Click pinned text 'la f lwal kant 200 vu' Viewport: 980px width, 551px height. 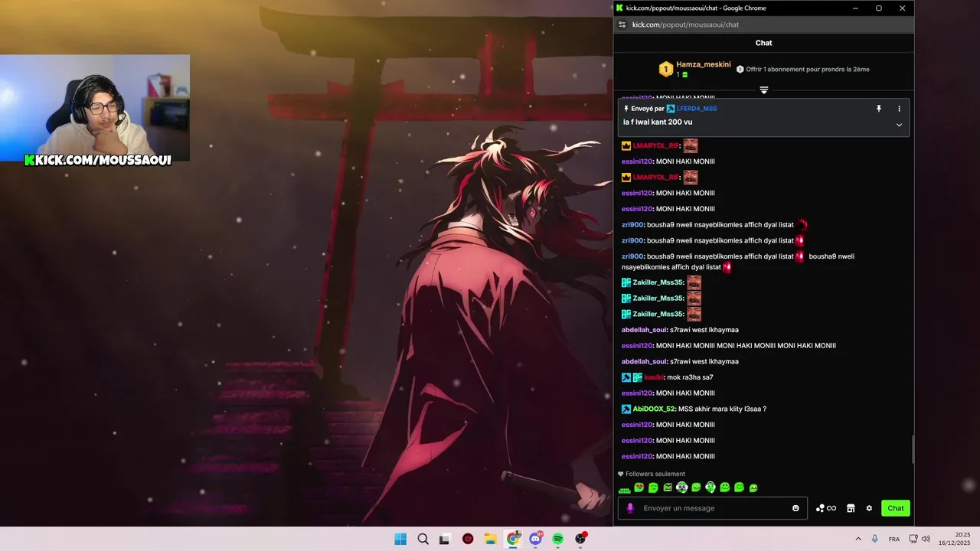pos(658,122)
